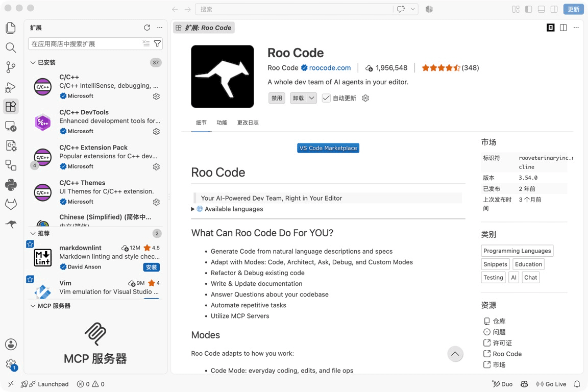Open Roo Code extension settings gear
The height and width of the screenshot is (392, 588).
pos(365,98)
